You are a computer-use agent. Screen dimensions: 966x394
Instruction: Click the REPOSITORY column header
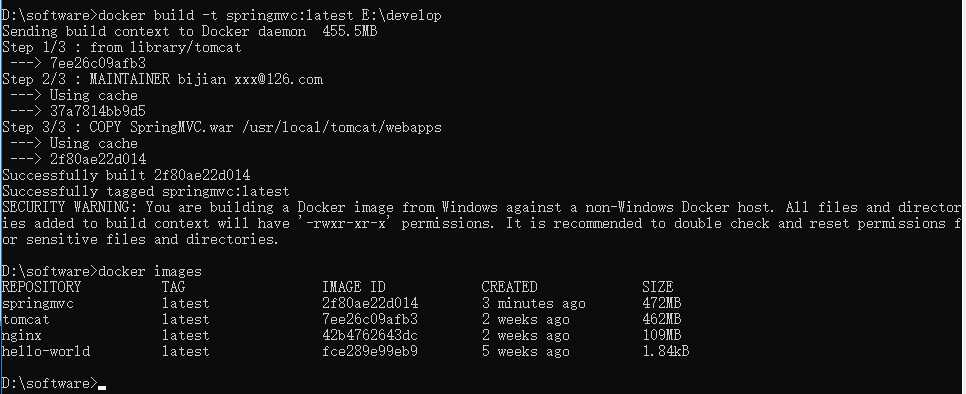[x=41, y=287]
